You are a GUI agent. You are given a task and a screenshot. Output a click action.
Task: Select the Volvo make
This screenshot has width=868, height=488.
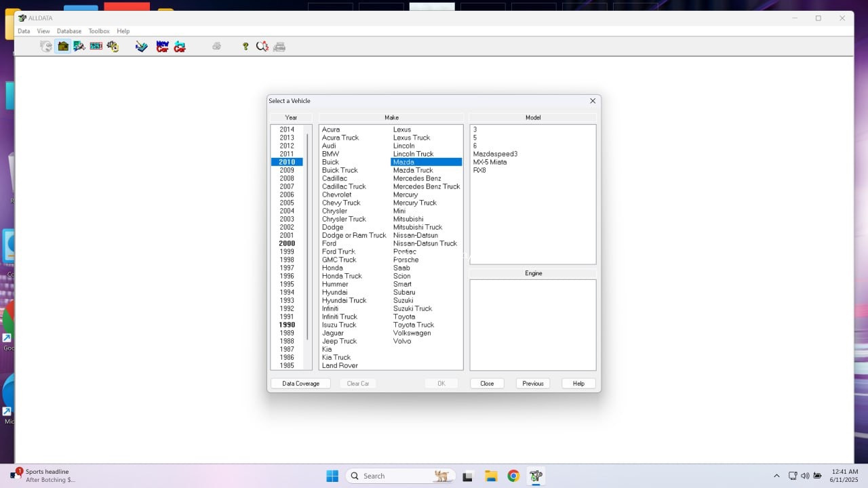pyautogui.click(x=402, y=341)
